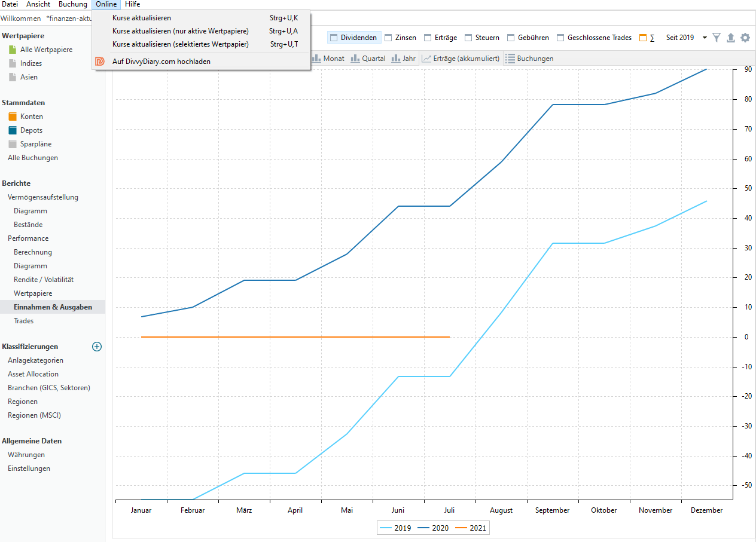Click the 2020 legend entry
The image size is (756, 542).
(x=433, y=528)
